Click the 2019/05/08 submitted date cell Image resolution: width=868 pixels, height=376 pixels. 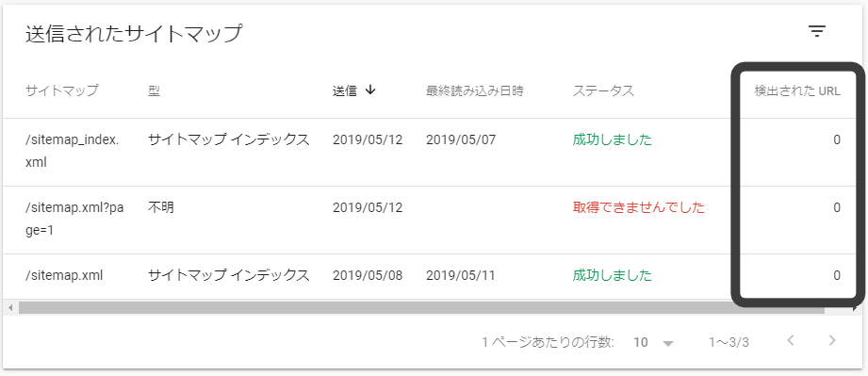tap(368, 275)
